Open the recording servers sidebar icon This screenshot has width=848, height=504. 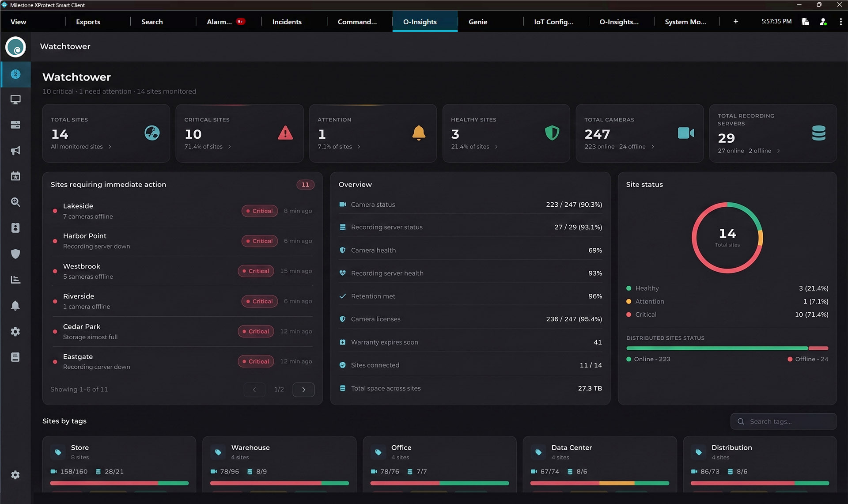click(x=15, y=125)
